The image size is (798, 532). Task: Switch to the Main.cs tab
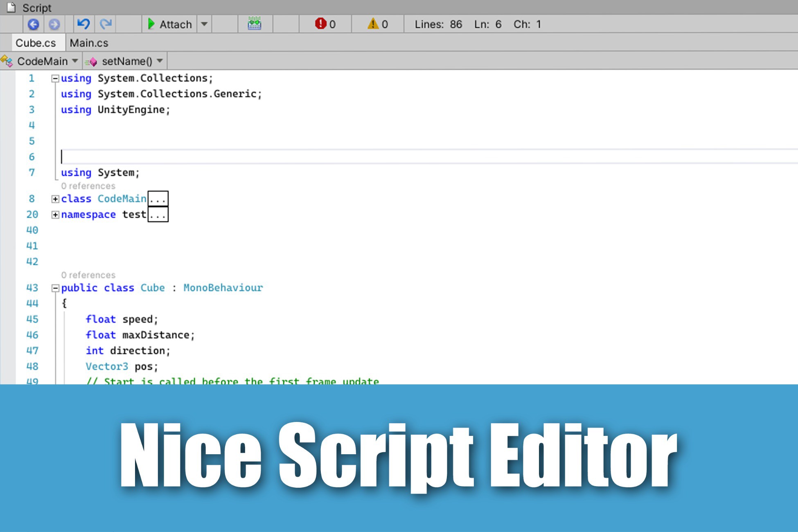89,42
